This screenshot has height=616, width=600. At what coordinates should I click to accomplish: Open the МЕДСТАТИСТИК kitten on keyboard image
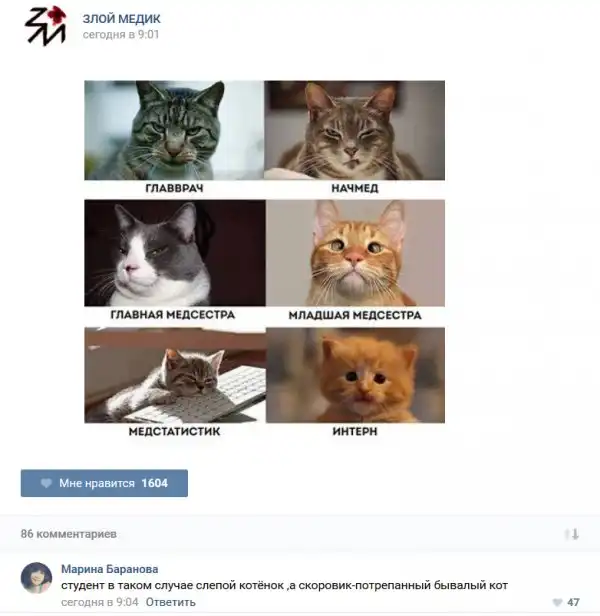click(175, 375)
